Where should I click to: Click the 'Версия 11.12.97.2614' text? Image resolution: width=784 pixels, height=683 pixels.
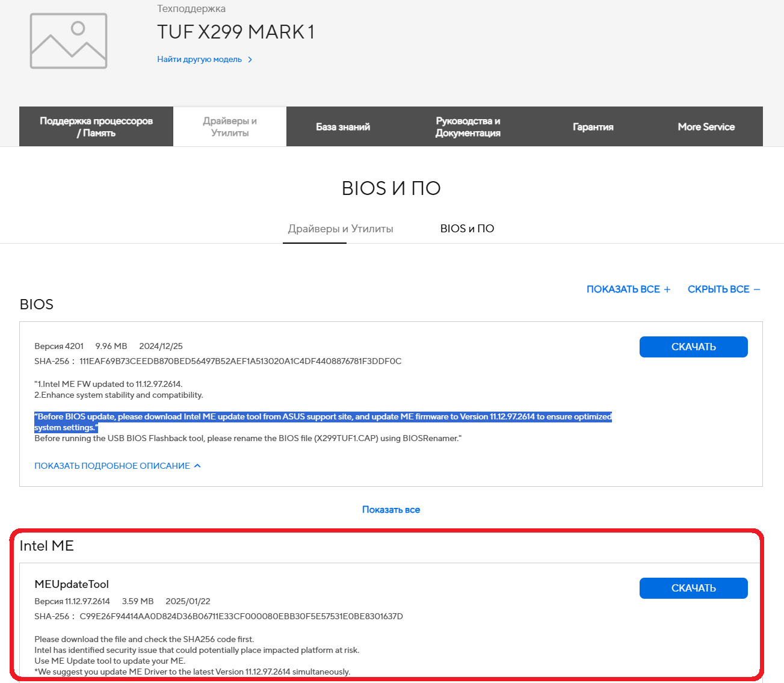pyautogui.click(x=72, y=601)
